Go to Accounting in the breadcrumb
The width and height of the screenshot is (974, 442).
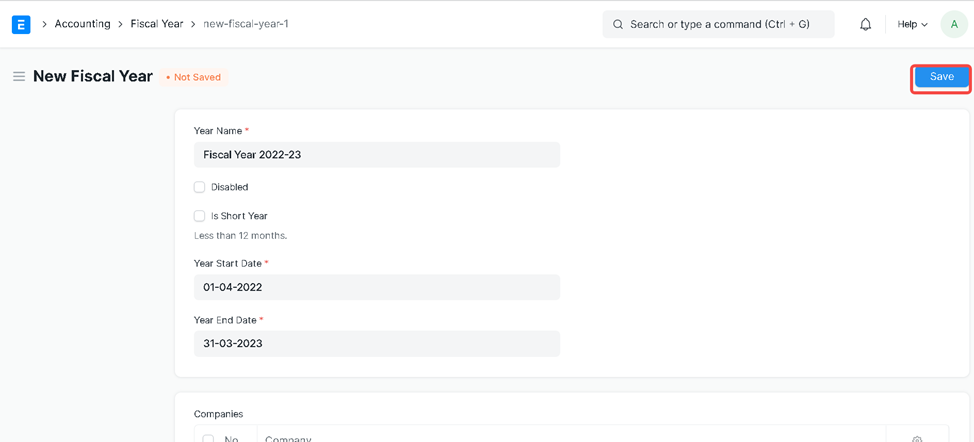[x=82, y=24]
